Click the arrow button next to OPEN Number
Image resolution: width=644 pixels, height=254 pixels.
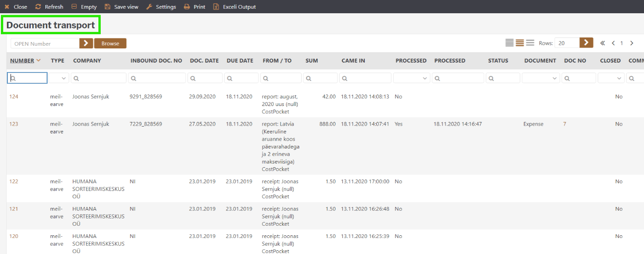tap(86, 43)
